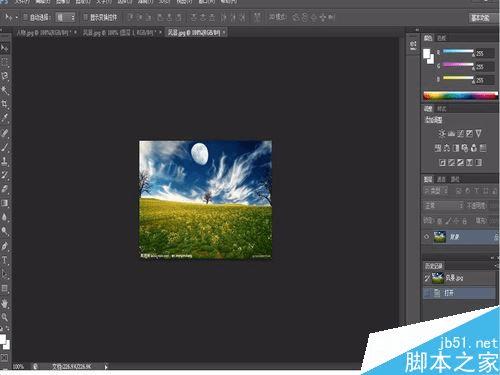Select the Rectangle shape tool

pos(5,288)
